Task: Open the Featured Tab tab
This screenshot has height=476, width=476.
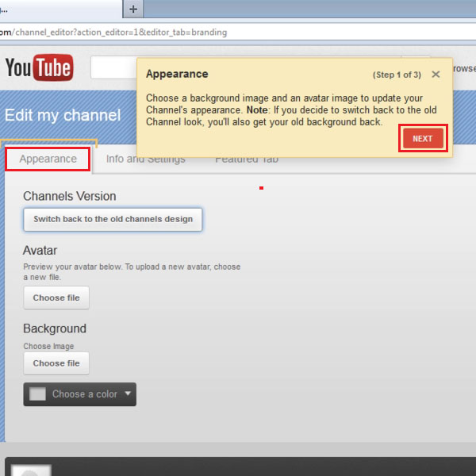Action: [247, 159]
